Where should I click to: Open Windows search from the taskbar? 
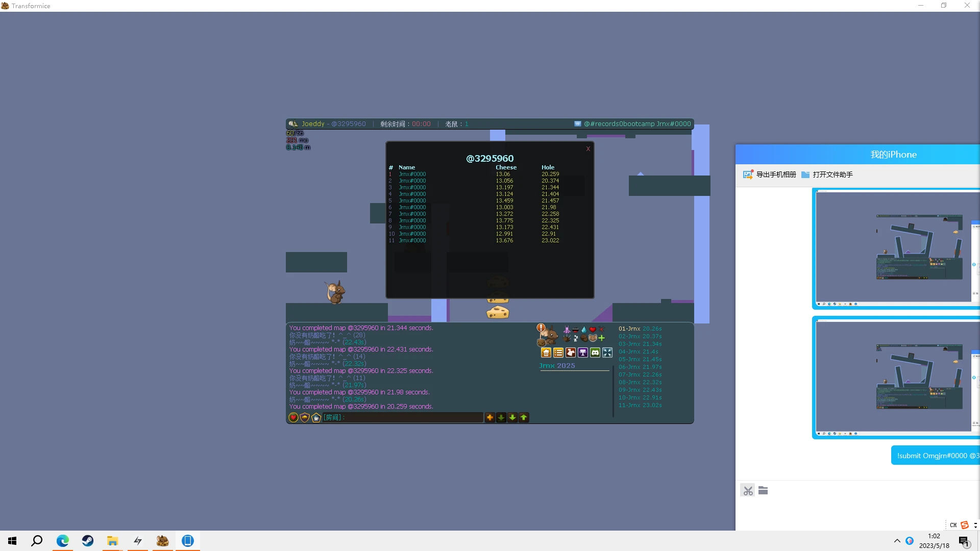point(37,541)
